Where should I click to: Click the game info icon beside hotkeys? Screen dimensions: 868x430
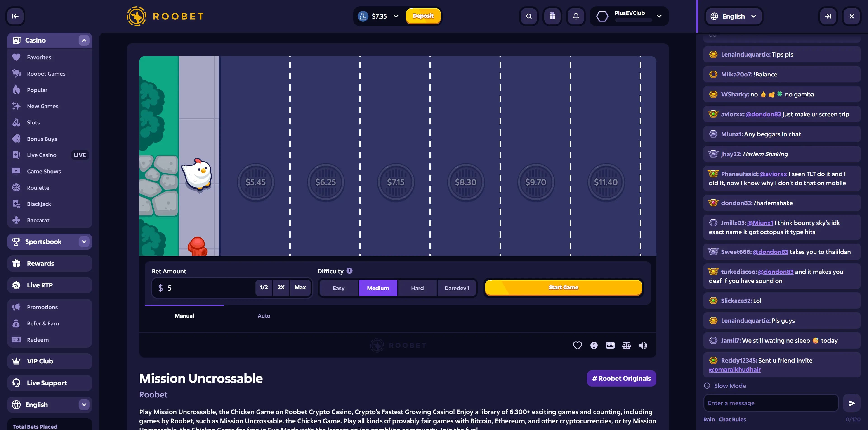594,345
